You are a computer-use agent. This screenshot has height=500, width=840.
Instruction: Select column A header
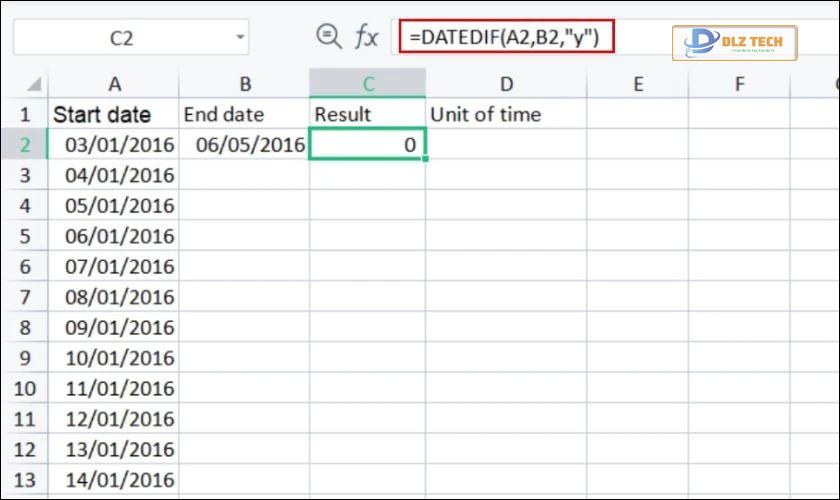(114, 84)
